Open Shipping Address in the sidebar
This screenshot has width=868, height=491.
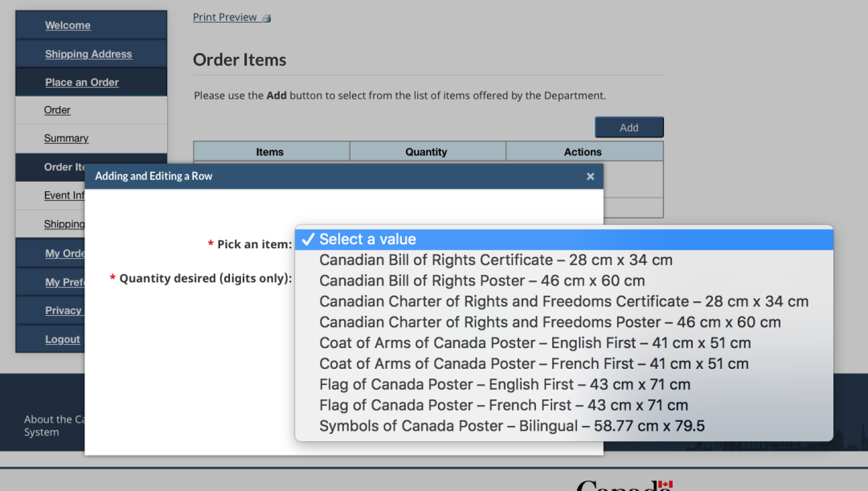[88, 55]
